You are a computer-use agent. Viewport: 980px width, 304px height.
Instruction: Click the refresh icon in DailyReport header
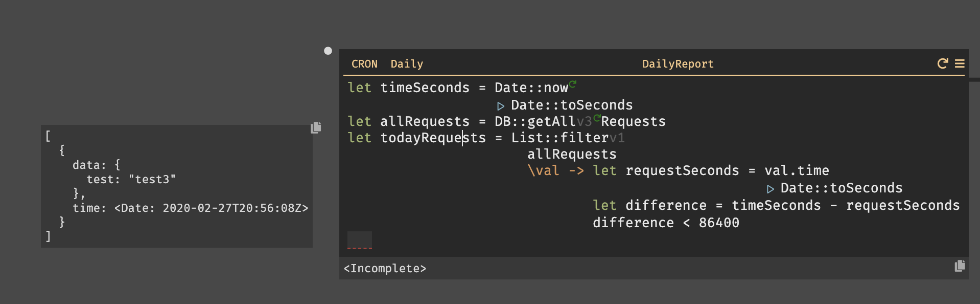[x=943, y=63]
